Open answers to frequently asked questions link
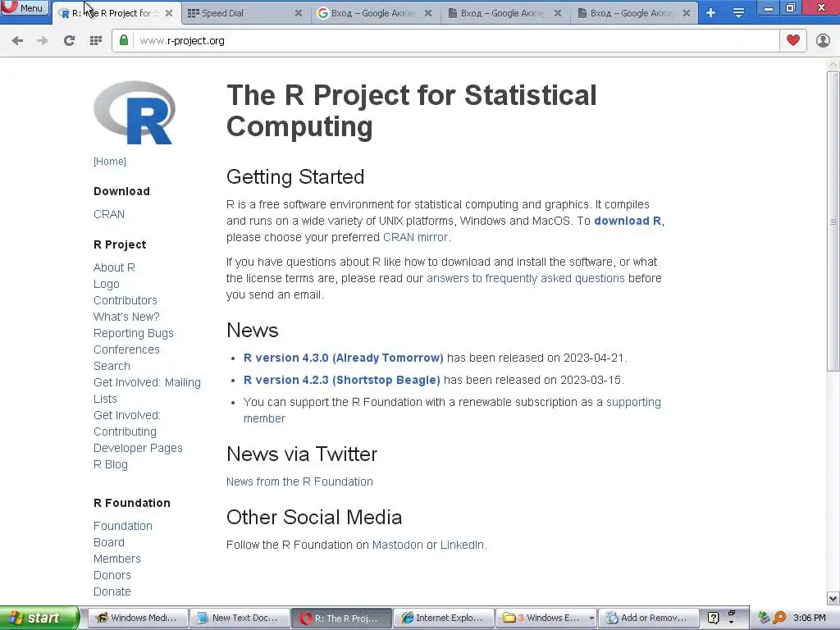Viewport: 840px width, 630px height. pos(526,279)
